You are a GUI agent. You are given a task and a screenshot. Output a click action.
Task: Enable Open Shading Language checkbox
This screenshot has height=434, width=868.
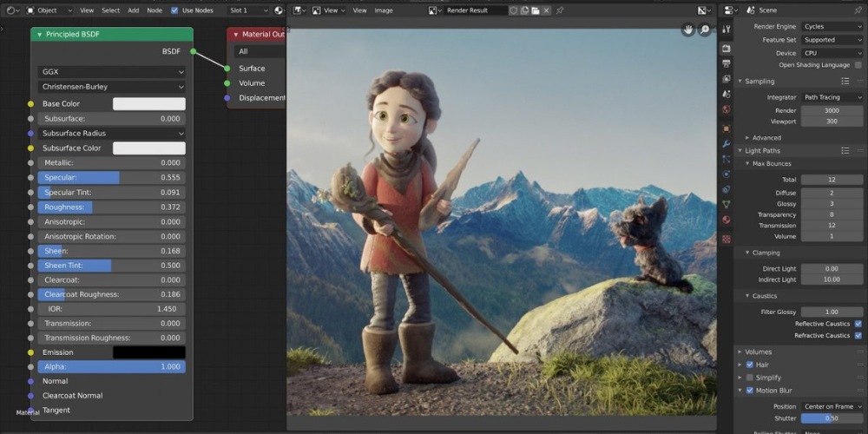pos(858,65)
